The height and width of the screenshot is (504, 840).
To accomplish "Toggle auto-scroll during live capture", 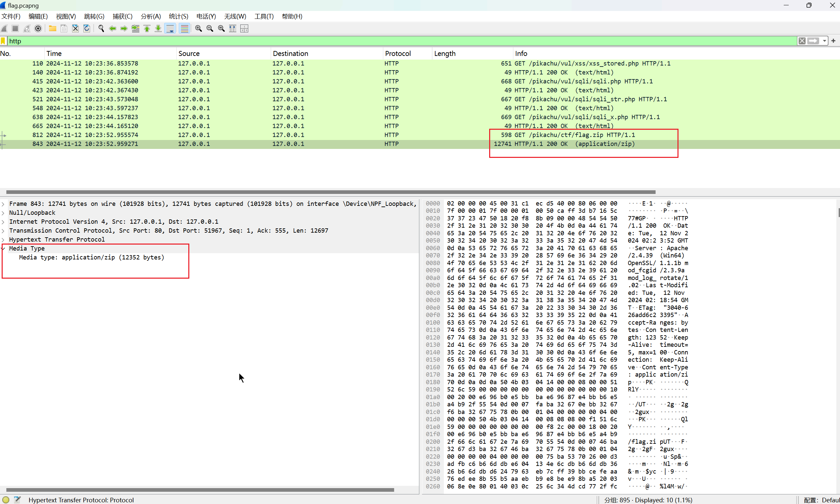I will (170, 28).
